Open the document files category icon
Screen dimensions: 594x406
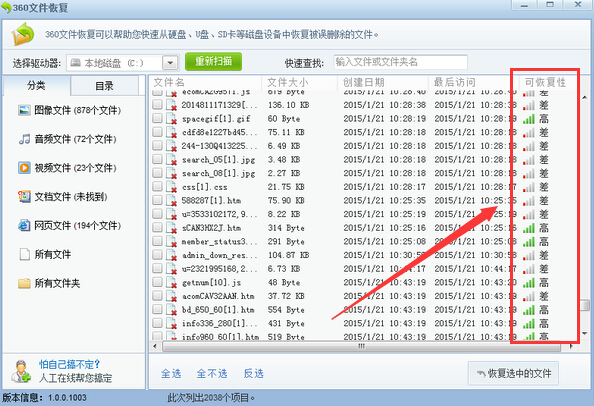point(24,197)
